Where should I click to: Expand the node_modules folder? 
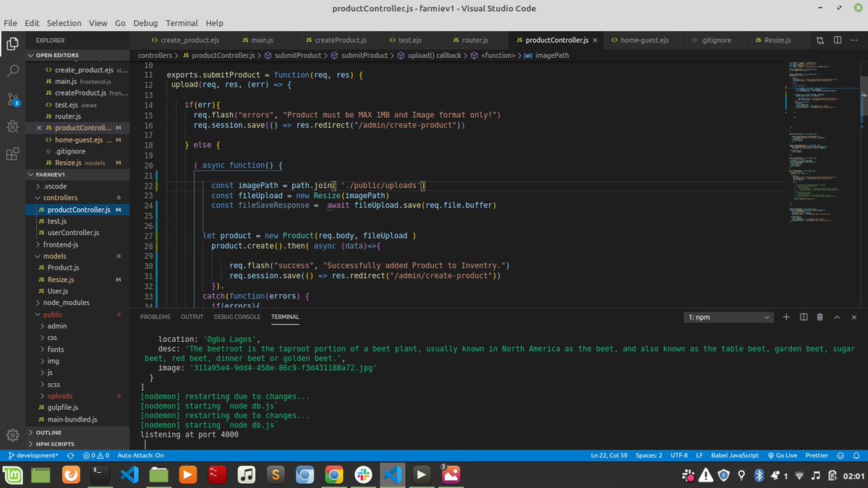pos(66,302)
